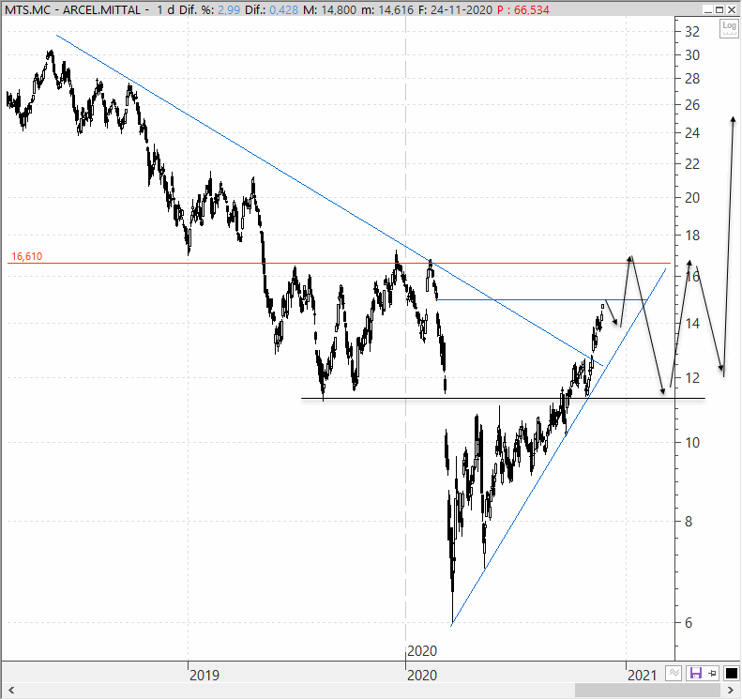Click the M: 14,800 high value
The width and height of the screenshot is (742, 700).
tap(330, 10)
